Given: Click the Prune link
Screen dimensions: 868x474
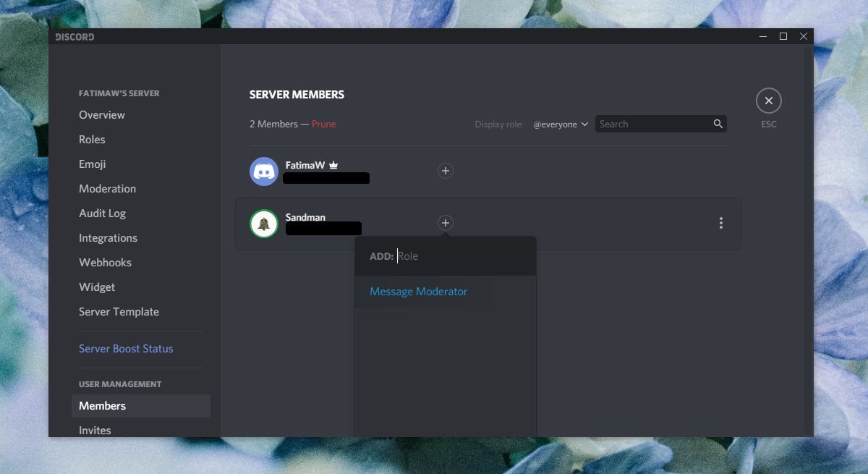Looking at the screenshot, I should [323, 124].
